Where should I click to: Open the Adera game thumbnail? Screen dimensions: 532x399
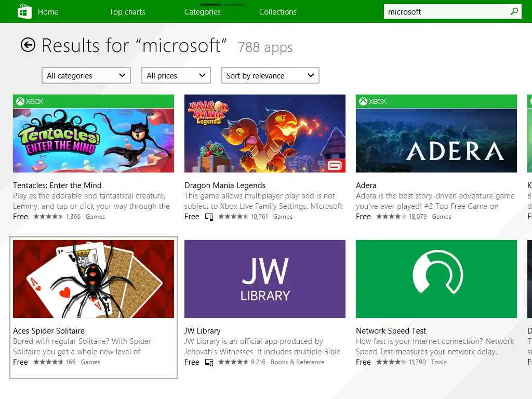pos(436,134)
